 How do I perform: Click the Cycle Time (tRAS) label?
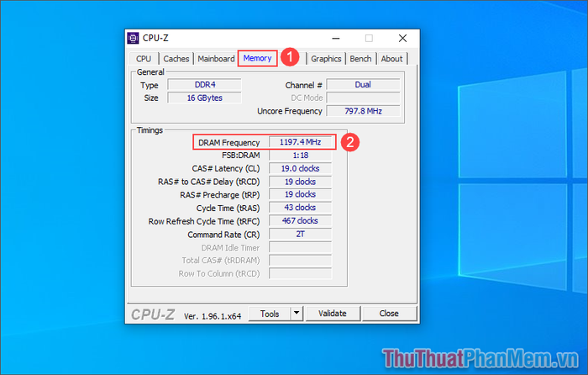click(228, 209)
